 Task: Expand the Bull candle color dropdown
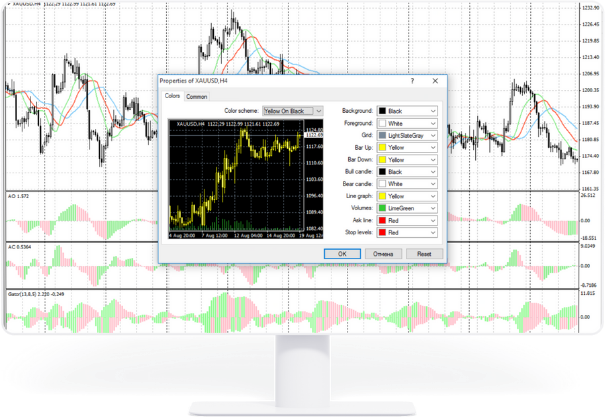coord(407,172)
